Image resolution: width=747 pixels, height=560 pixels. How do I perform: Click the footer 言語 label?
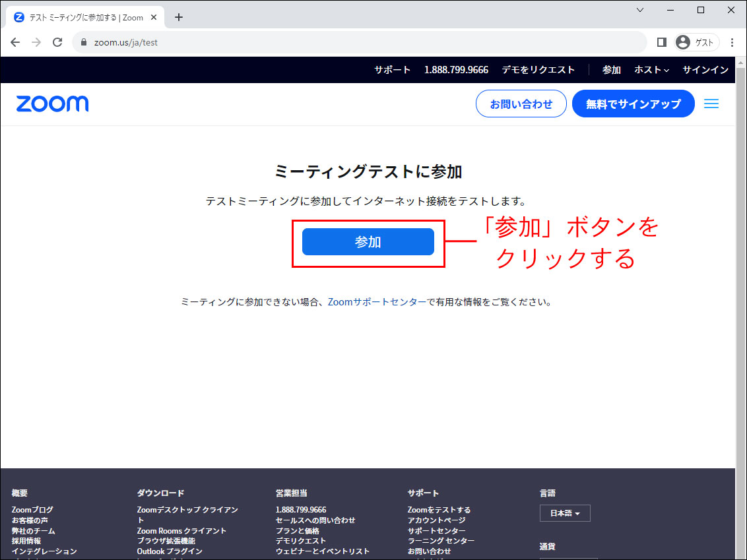tap(548, 493)
